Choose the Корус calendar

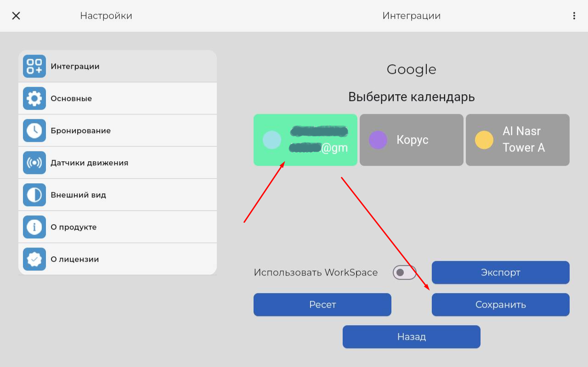(412, 140)
